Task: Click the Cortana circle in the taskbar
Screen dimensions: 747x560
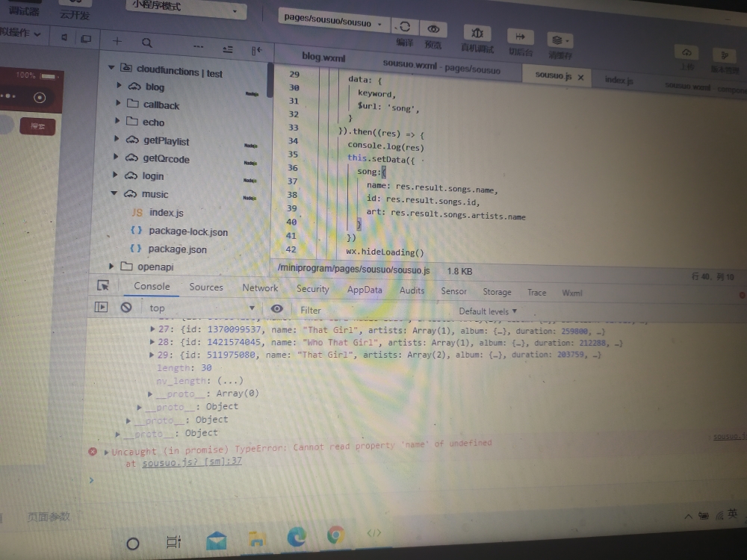Action: coord(133,544)
